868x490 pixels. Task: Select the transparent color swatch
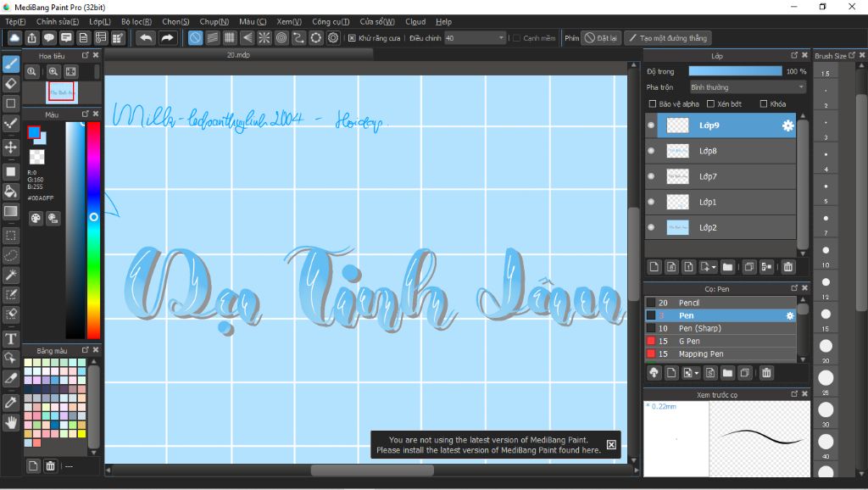pyautogui.click(x=36, y=157)
